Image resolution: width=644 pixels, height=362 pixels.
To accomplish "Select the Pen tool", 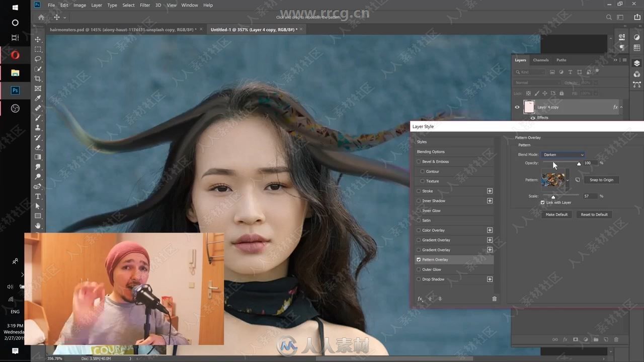I will (x=38, y=187).
